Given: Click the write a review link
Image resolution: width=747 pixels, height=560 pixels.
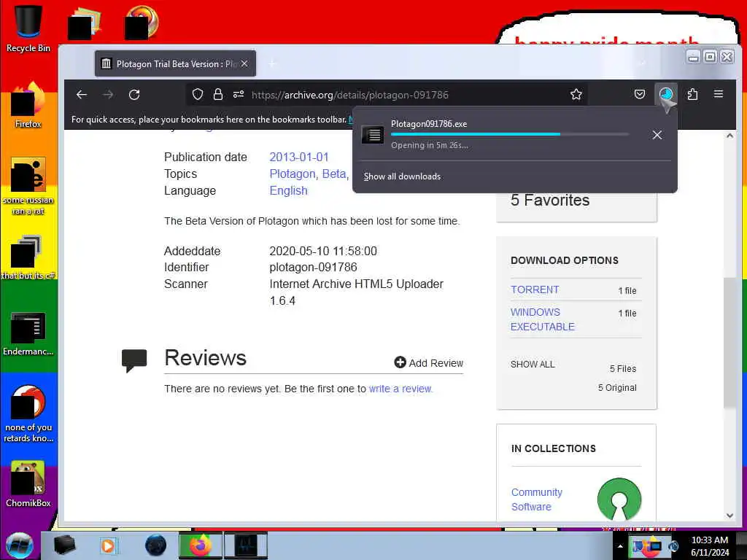Looking at the screenshot, I should pos(400,389).
